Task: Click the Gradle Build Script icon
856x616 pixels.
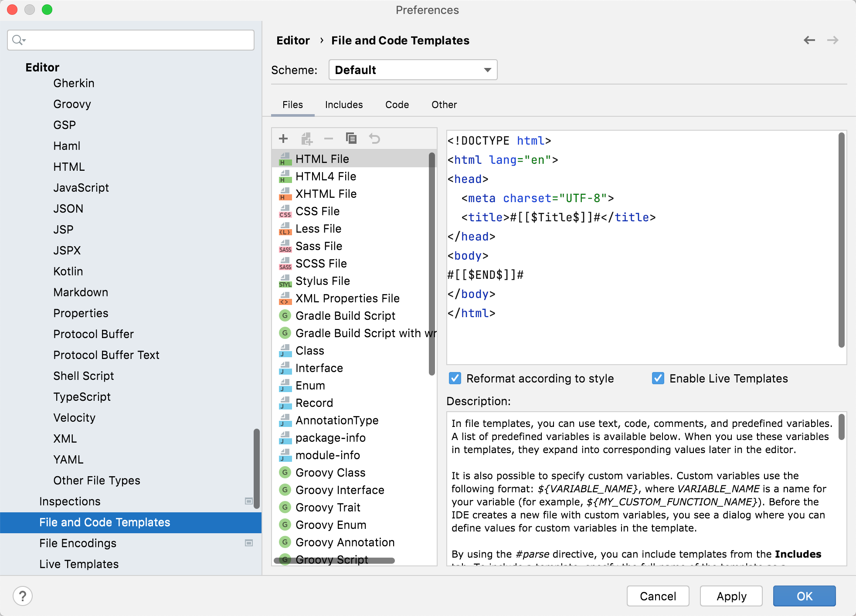Action: 285,315
